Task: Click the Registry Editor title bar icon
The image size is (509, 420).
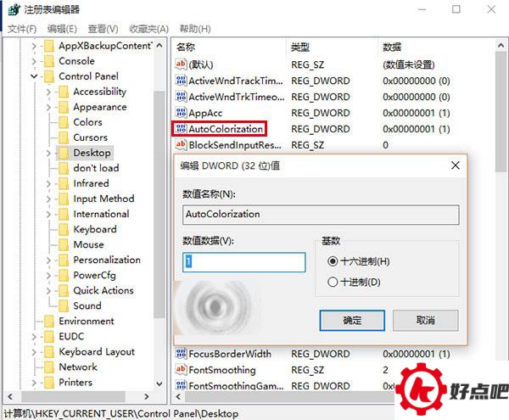Action: [14, 9]
